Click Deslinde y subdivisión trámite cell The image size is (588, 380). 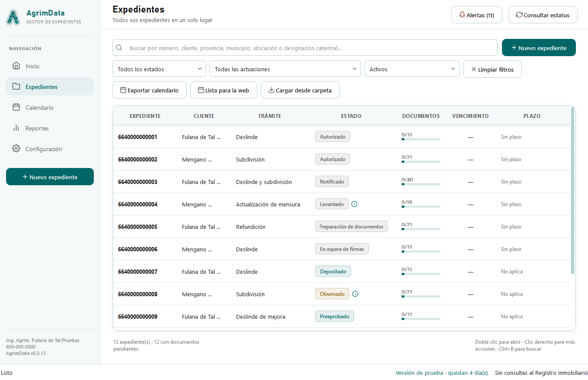pos(264,182)
